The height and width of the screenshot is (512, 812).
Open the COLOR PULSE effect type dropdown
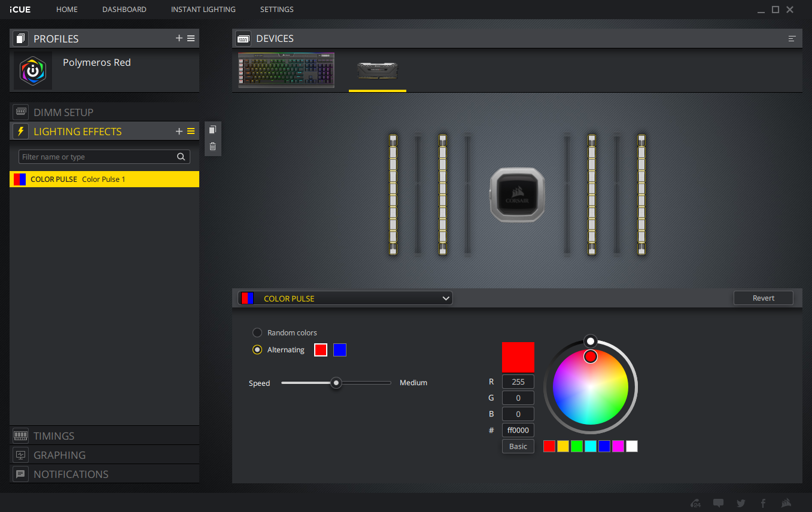tap(345, 298)
